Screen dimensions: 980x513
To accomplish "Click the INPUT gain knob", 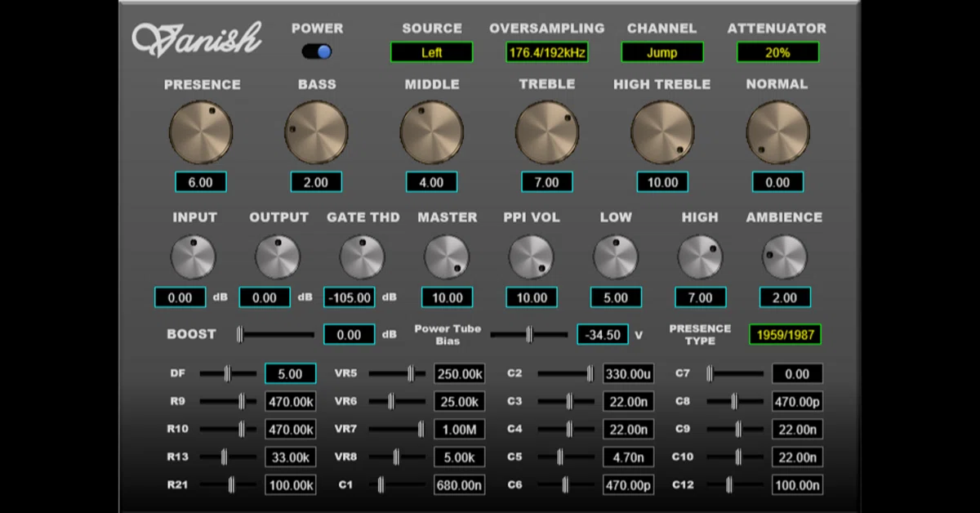I will point(194,257).
